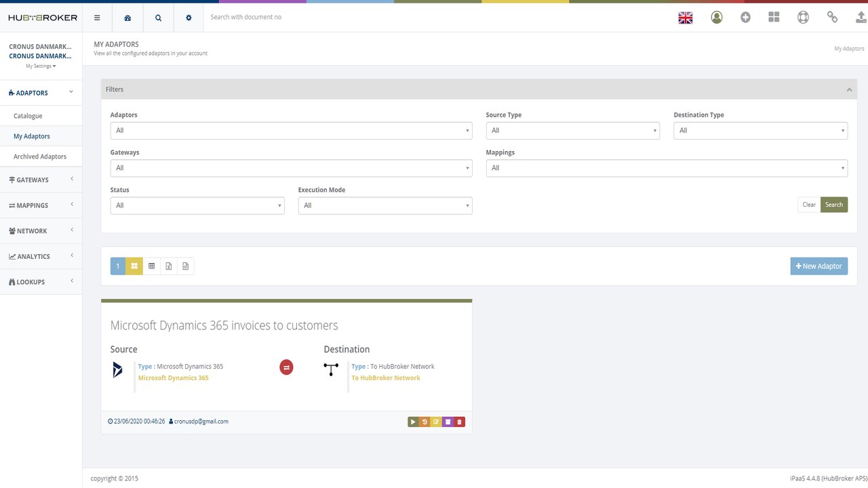The width and height of the screenshot is (868, 488).
Task: Change language via the UK flag
Action: (x=686, y=18)
